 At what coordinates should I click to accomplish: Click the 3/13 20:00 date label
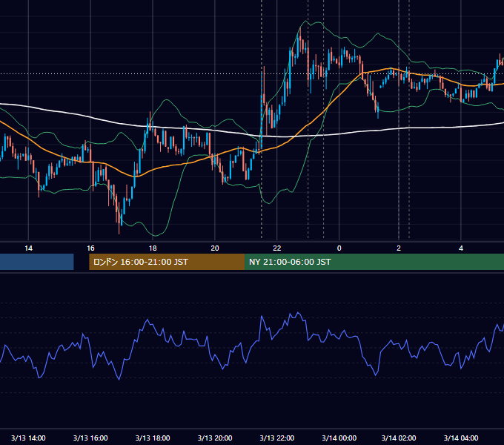215,438
